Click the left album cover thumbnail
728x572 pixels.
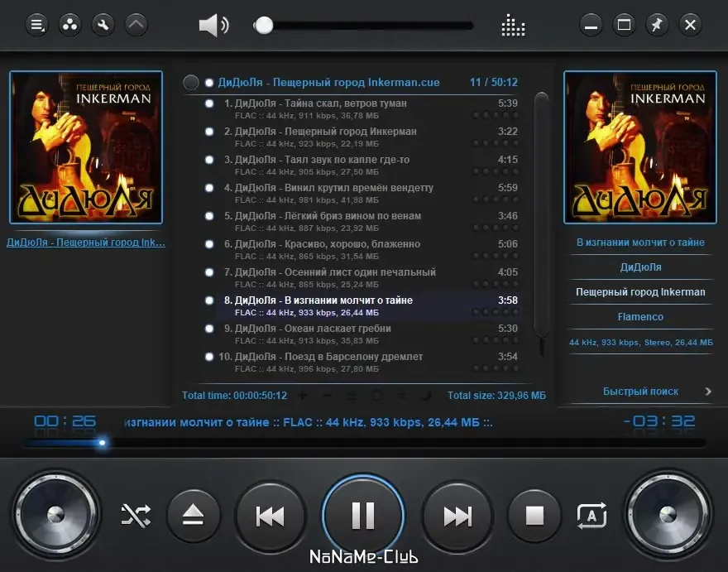pos(86,147)
